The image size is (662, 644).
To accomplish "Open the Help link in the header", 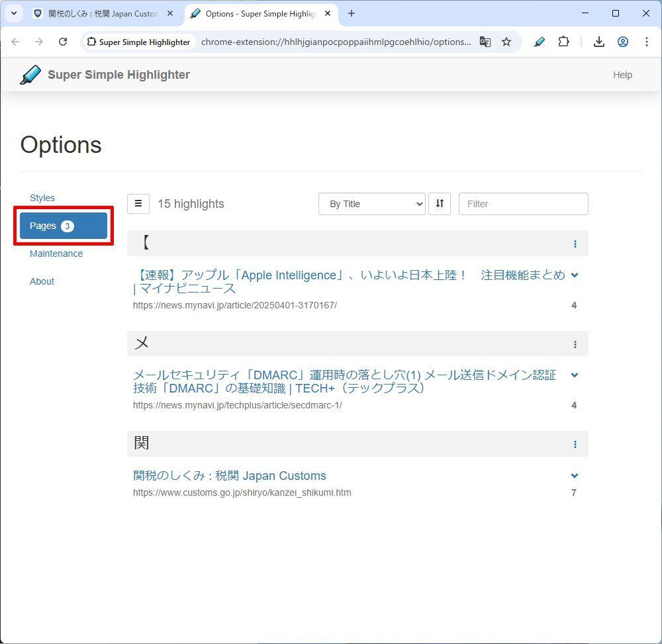I will 622,75.
